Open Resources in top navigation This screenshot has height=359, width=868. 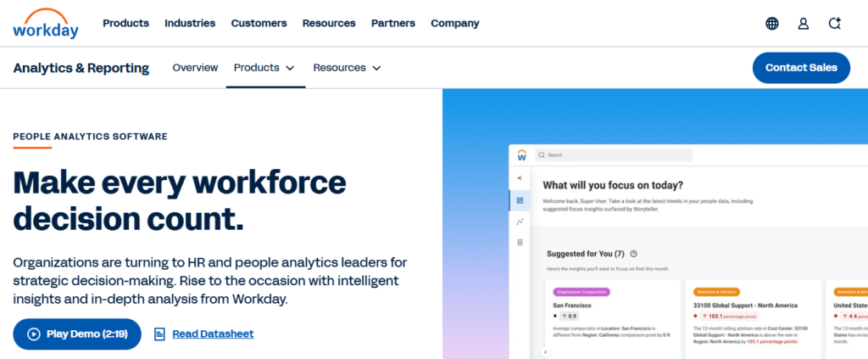pos(329,23)
